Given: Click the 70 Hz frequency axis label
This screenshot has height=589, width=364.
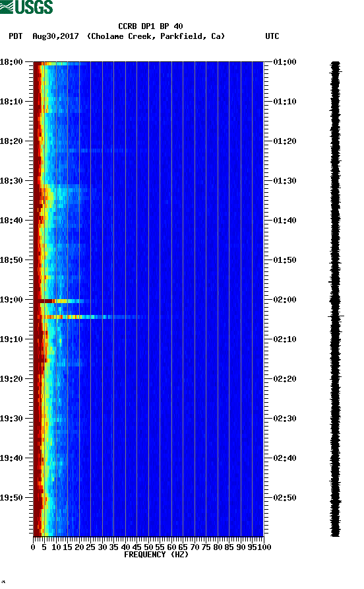Looking at the screenshot, I should click(x=195, y=547).
